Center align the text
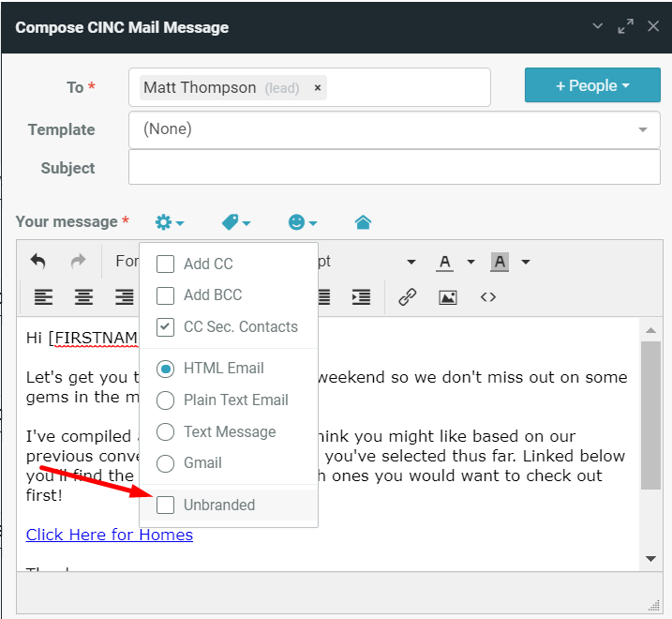 pyautogui.click(x=83, y=297)
